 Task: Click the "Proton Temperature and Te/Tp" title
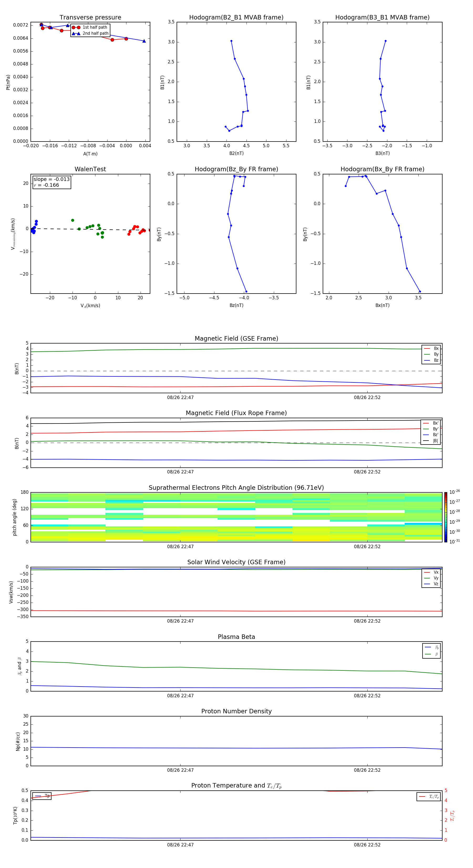pos(236,786)
